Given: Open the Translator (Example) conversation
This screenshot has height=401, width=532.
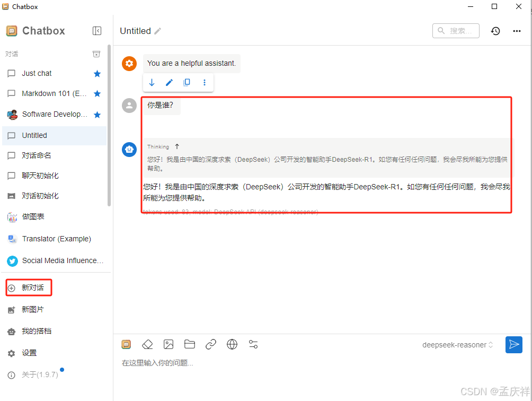Looking at the screenshot, I should [x=54, y=239].
